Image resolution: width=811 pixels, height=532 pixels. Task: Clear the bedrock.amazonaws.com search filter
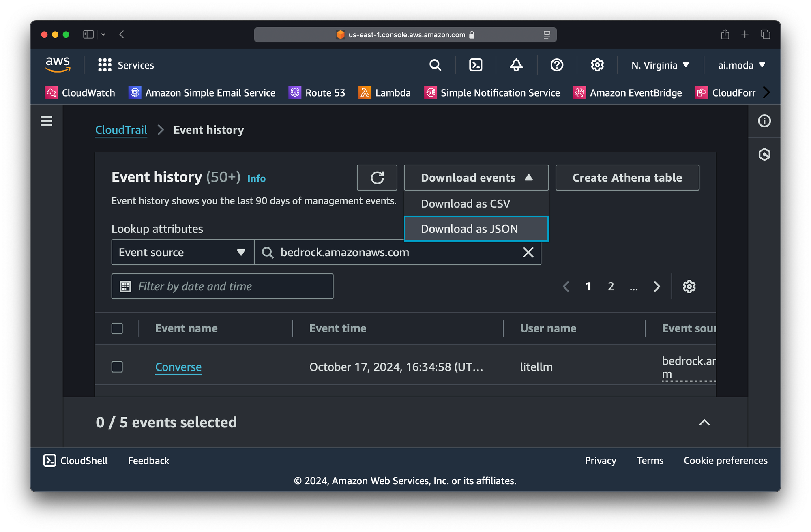(528, 252)
